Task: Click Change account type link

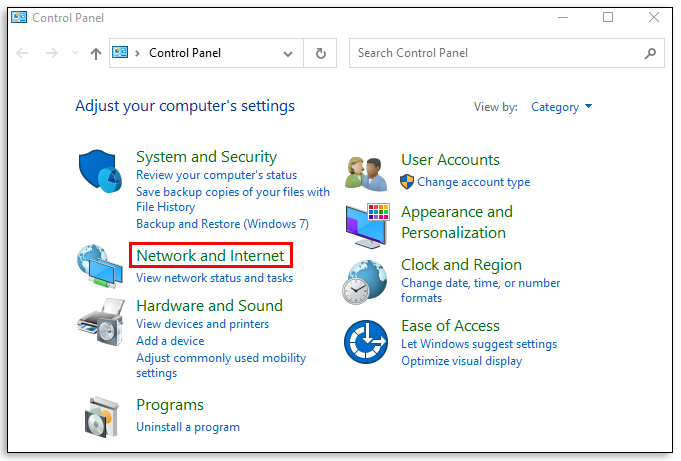Action: point(473,182)
